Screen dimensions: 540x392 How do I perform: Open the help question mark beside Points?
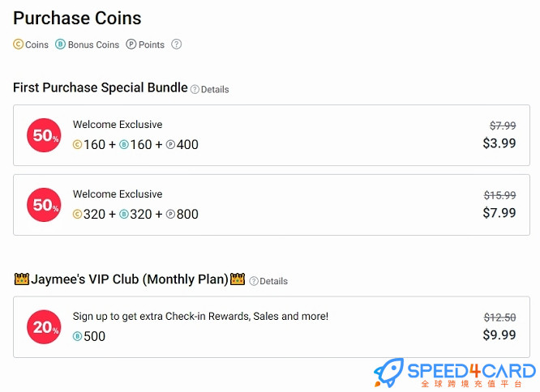(x=176, y=45)
